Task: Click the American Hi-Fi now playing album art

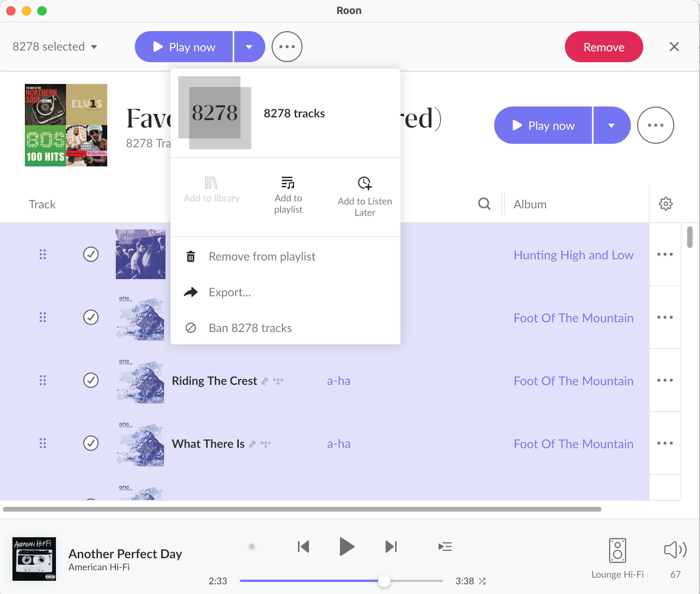Action: [34, 559]
